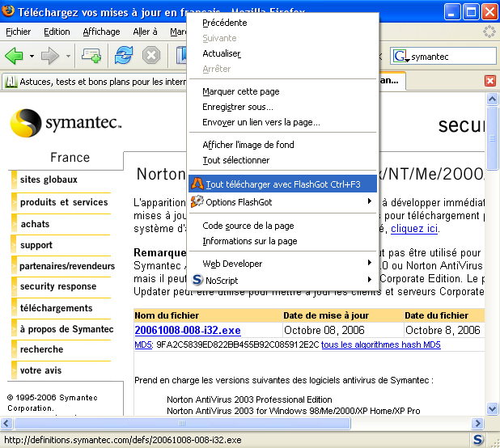Click the horizontal scrollbar thumb
Screen dimensions: 500x448
[182, 424]
